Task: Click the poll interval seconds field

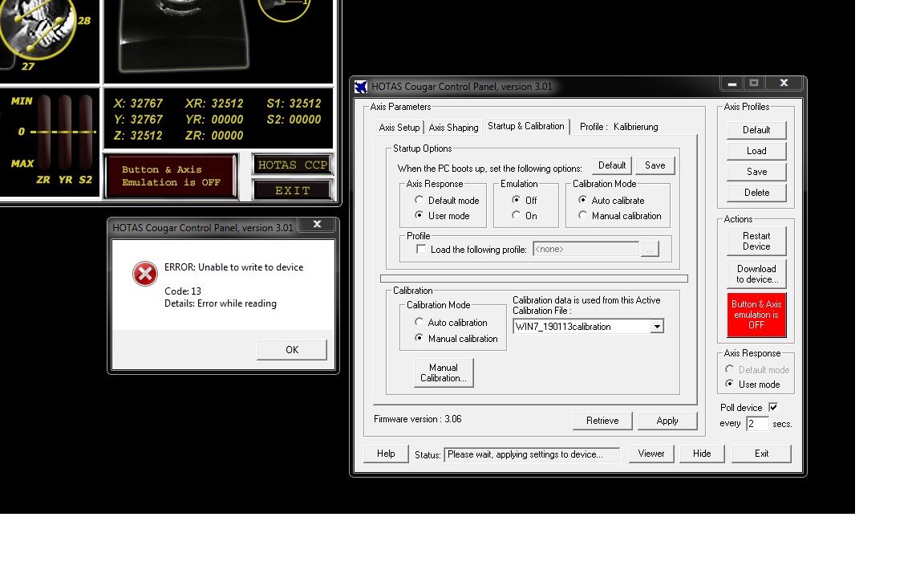Action: pyautogui.click(x=757, y=424)
